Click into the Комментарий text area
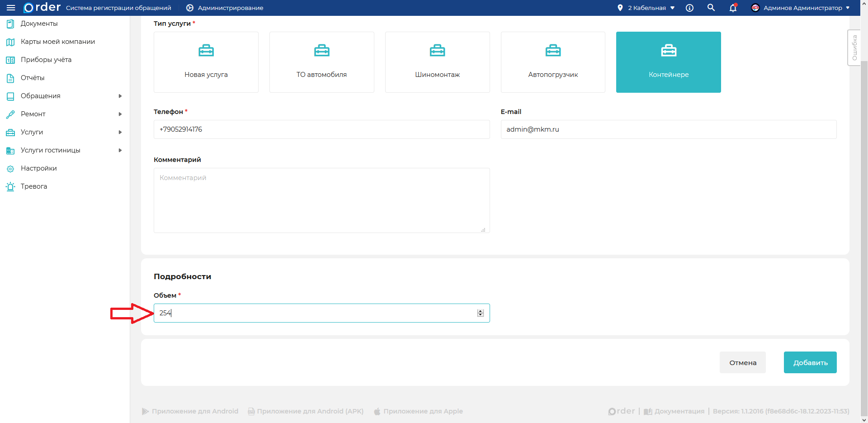 (x=321, y=200)
